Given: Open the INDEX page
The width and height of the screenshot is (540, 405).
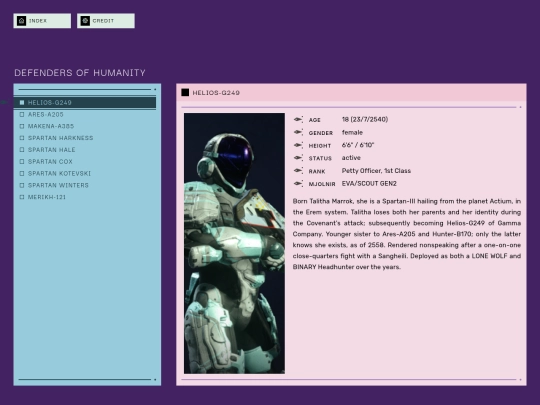Looking at the screenshot, I should (42, 21).
